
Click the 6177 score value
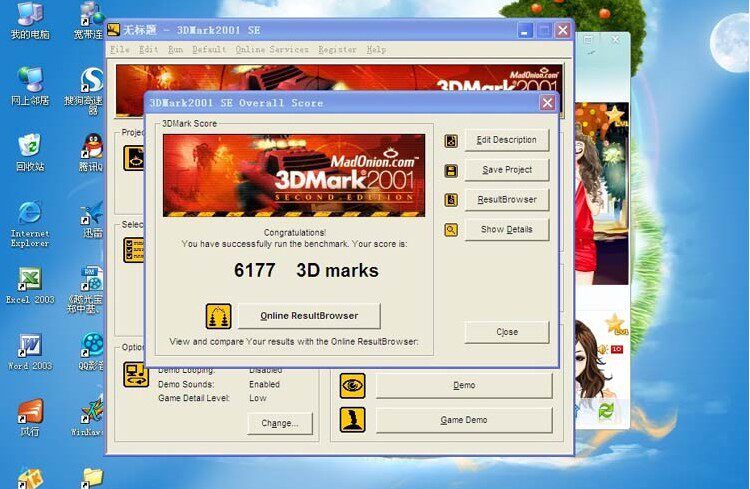(x=254, y=270)
